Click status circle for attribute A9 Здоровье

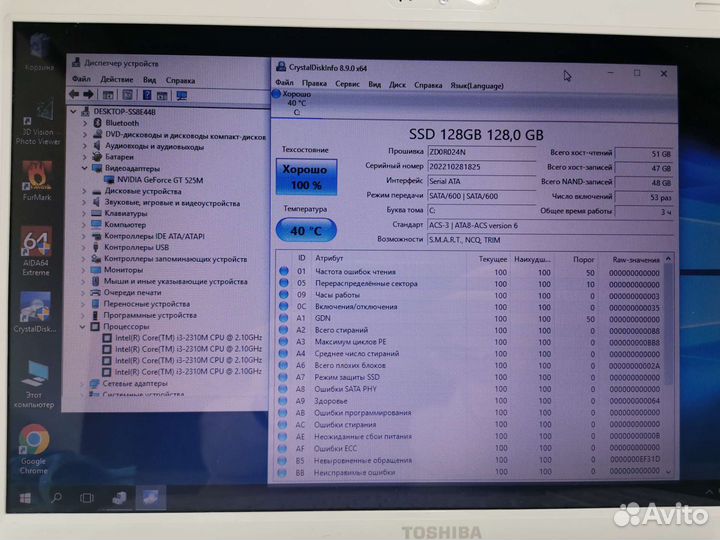[x=283, y=401]
